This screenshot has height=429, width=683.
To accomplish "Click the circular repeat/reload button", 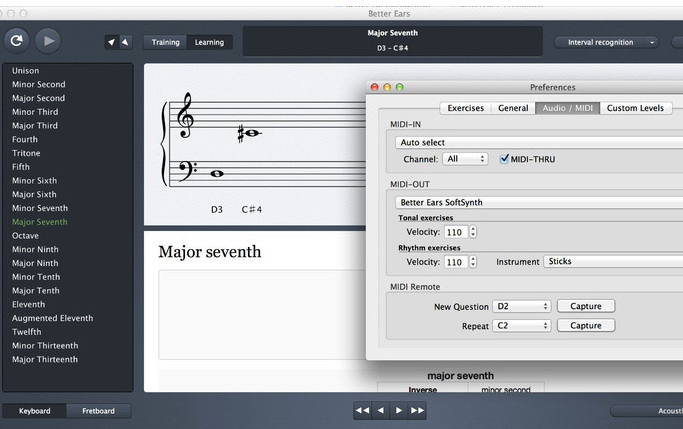I will tap(15, 41).
